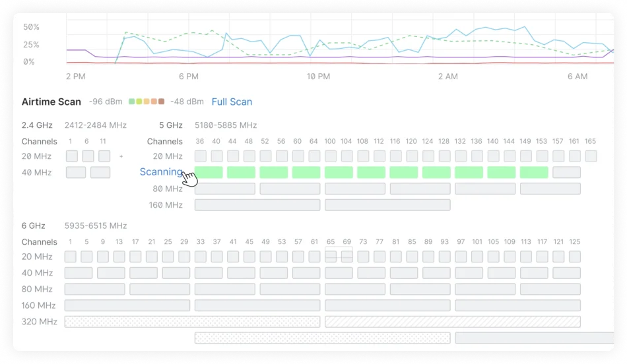Click the plus icon after channel 11
This screenshot has width=627, height=364.
coord(121,157)
